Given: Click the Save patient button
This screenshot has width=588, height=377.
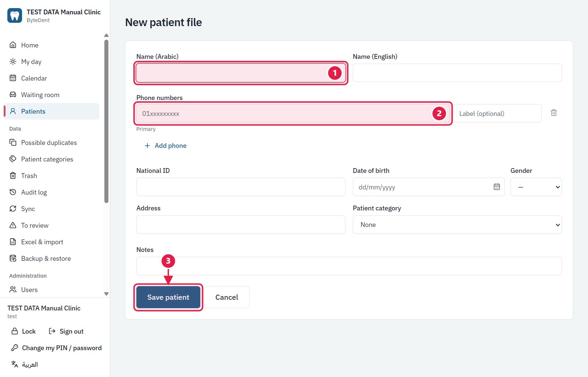Looking at the screenshot, I should point(168,297).
